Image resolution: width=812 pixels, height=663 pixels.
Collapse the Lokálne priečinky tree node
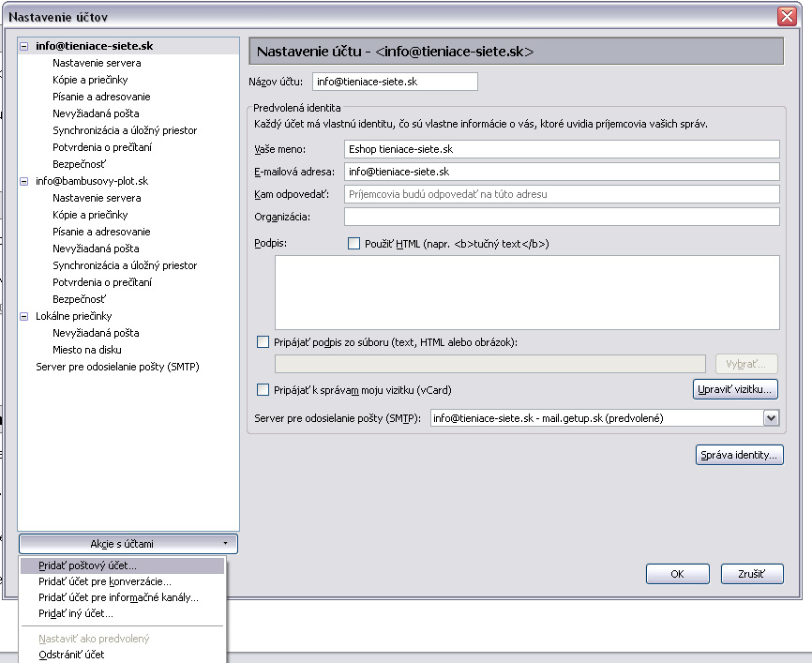click(x=24, y=316)
